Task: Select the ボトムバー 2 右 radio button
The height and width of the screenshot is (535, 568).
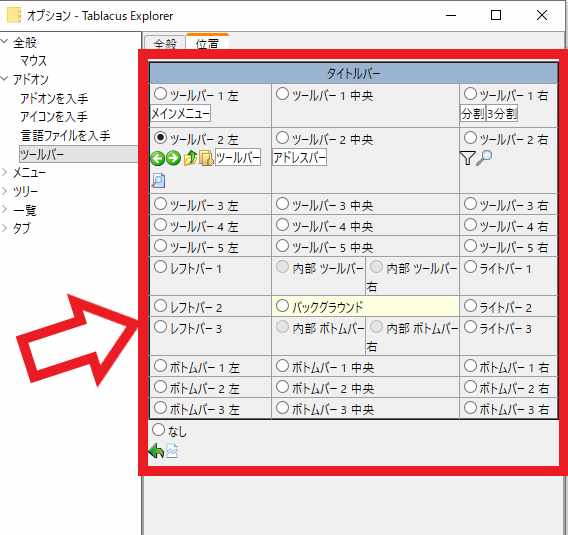Action: (x=470, y=387)
